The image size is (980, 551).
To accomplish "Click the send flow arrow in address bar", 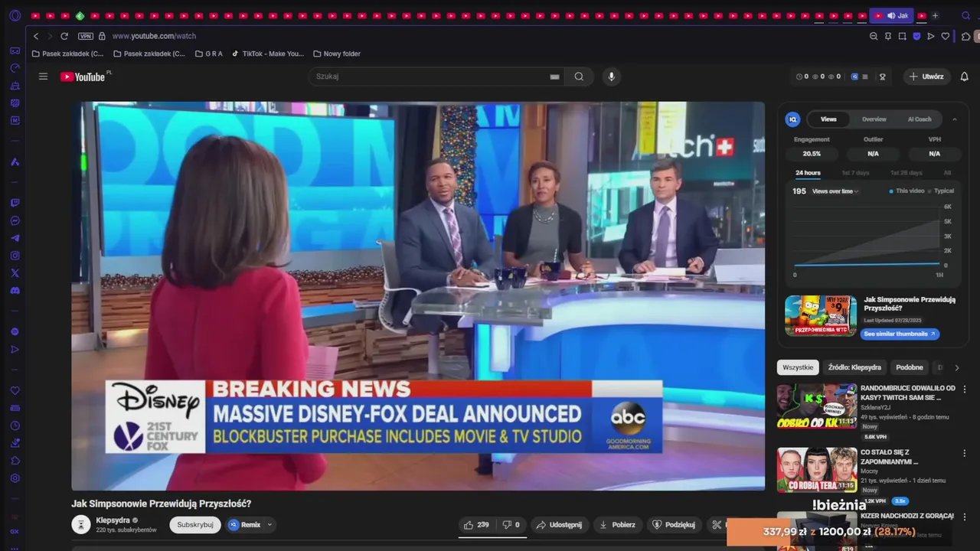I will click(931, 36).
